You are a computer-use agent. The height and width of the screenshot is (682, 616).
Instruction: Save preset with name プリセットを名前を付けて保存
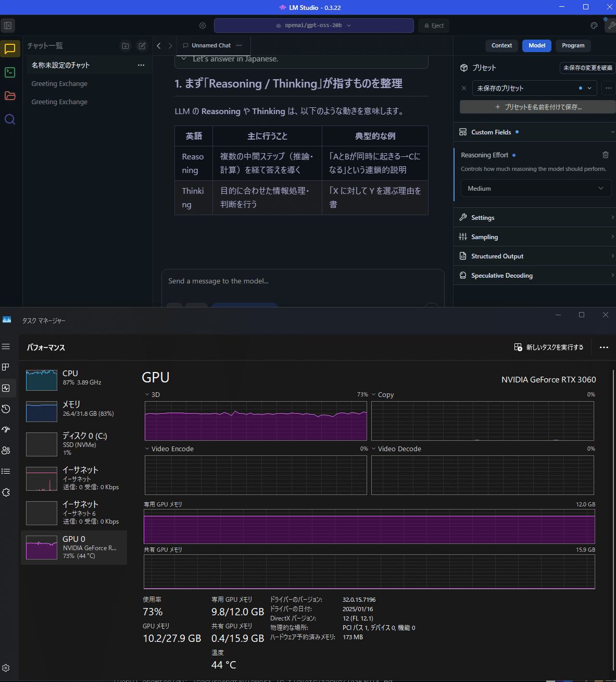point(537,107)
